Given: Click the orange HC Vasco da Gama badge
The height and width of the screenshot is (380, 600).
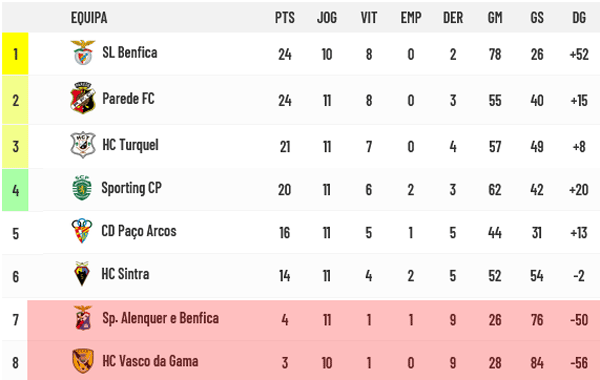Looking at the screenshot, I should click(x=83, y=361).
